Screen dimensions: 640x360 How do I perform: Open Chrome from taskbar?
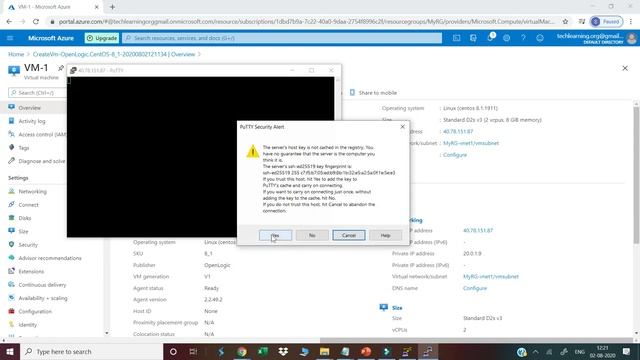point(242,351)
